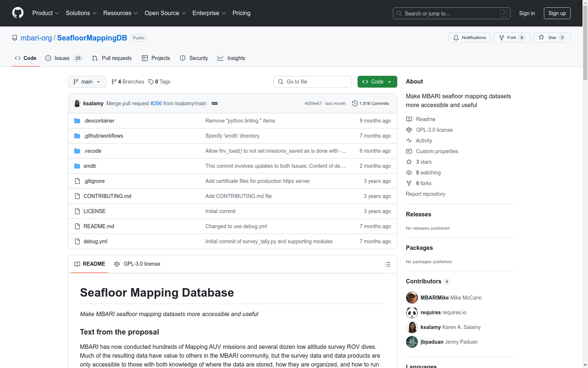Open the .github/workflows folder

[x=103, y=136]
